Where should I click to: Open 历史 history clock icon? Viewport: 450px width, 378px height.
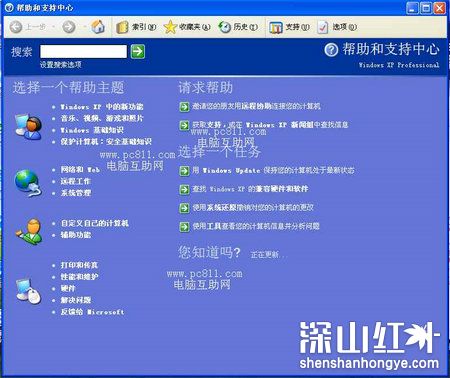[225, 27]
